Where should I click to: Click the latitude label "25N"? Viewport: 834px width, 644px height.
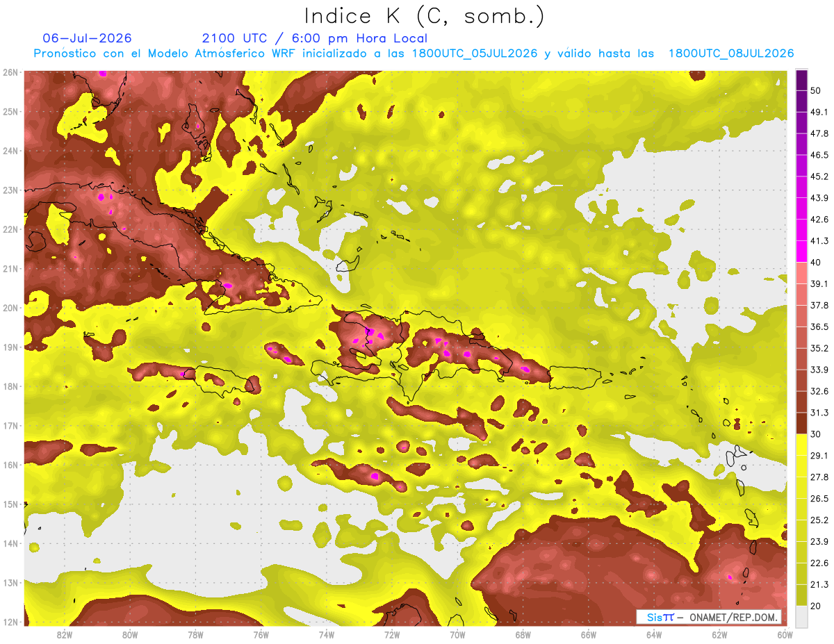[x=10, y=112]
